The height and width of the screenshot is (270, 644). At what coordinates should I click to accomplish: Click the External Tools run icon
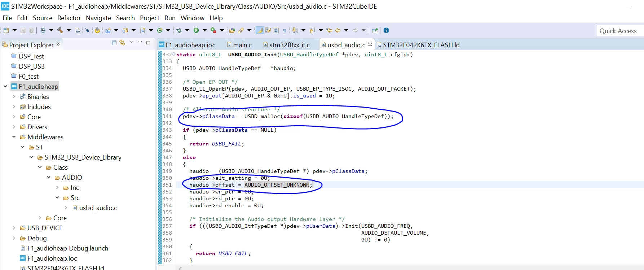point(213,31)
